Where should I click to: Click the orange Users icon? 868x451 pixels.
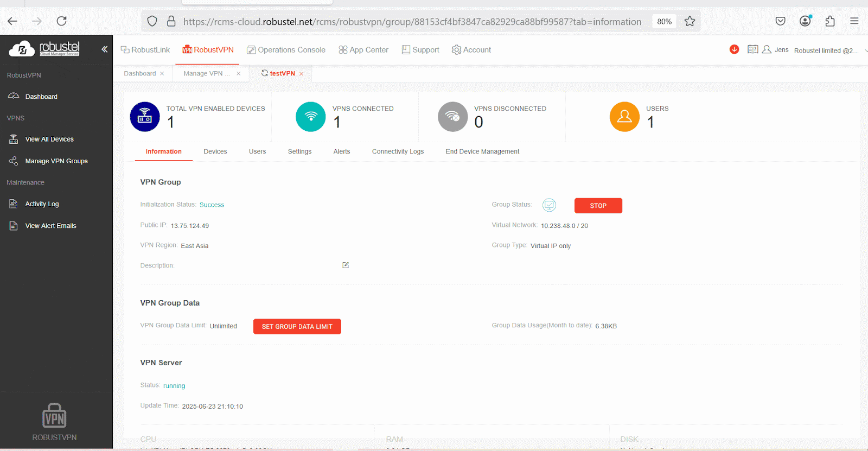pyautogui.click(x=624, y=117)
